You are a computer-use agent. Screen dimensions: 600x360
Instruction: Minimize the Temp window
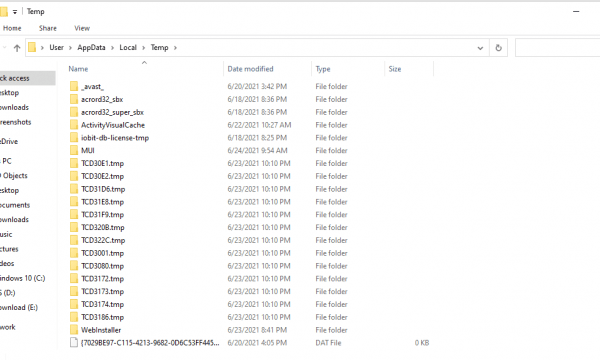point(576,11)
